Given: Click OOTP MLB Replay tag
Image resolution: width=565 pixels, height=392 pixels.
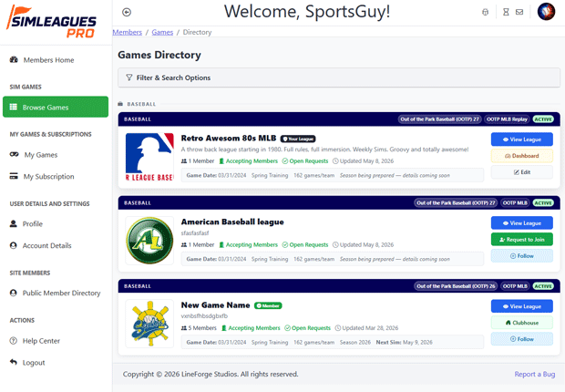Looking at the screenshot, I should point(507,119).
